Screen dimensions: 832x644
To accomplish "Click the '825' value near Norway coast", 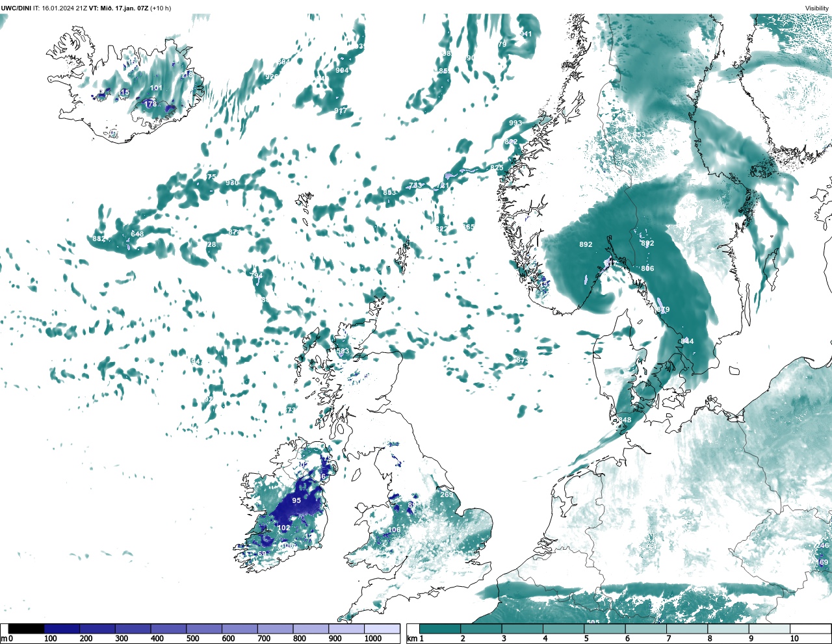I will [497, 168].
